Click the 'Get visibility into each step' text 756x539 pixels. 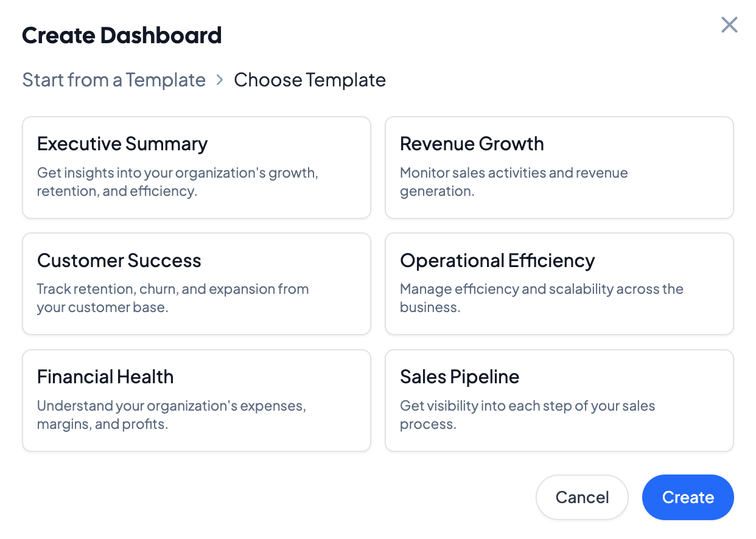pyautogui.click(x=527, y=415)
